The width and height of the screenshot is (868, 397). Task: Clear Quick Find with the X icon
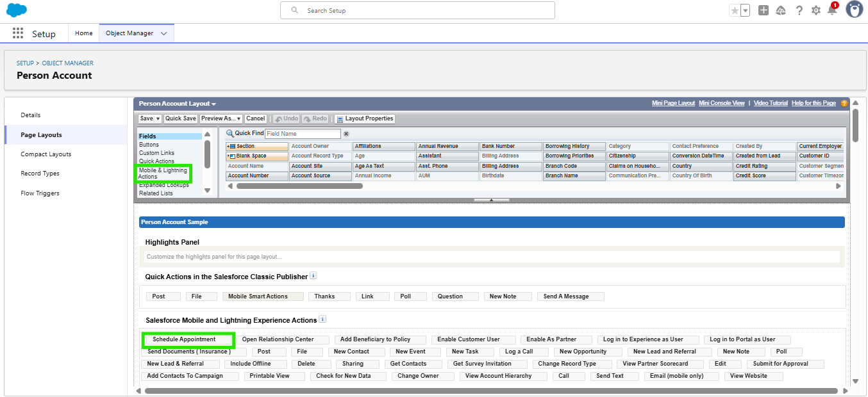[x=346, y=134]
